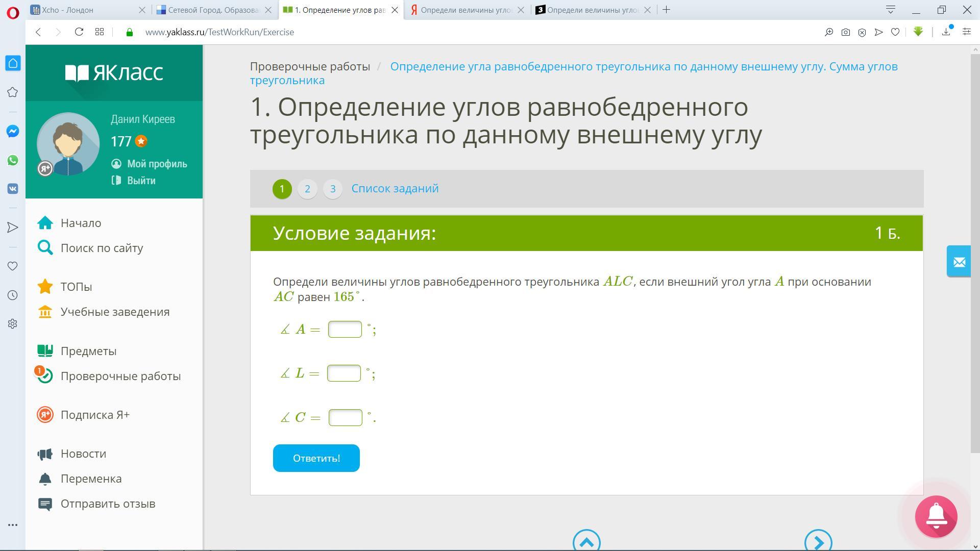The width and height of the screenshot is (980, 551).
Task: Select task number 2 circle
Action: 307,189
